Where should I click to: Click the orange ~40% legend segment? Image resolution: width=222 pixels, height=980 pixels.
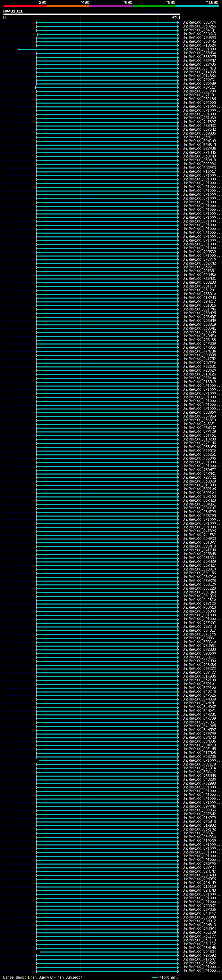[68, 6]
